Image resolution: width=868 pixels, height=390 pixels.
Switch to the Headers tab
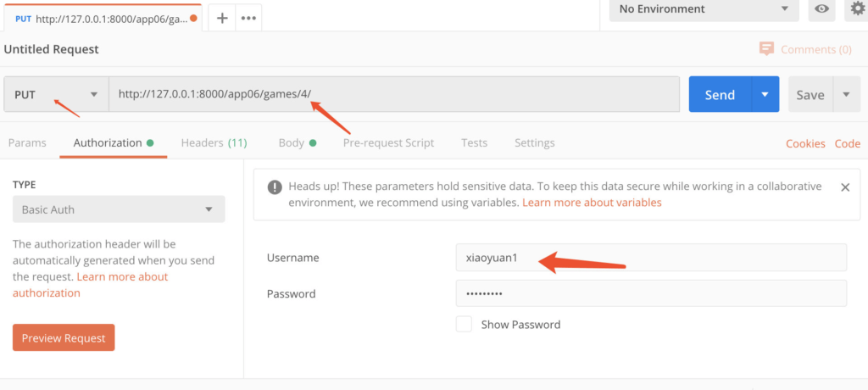(214, 143)
